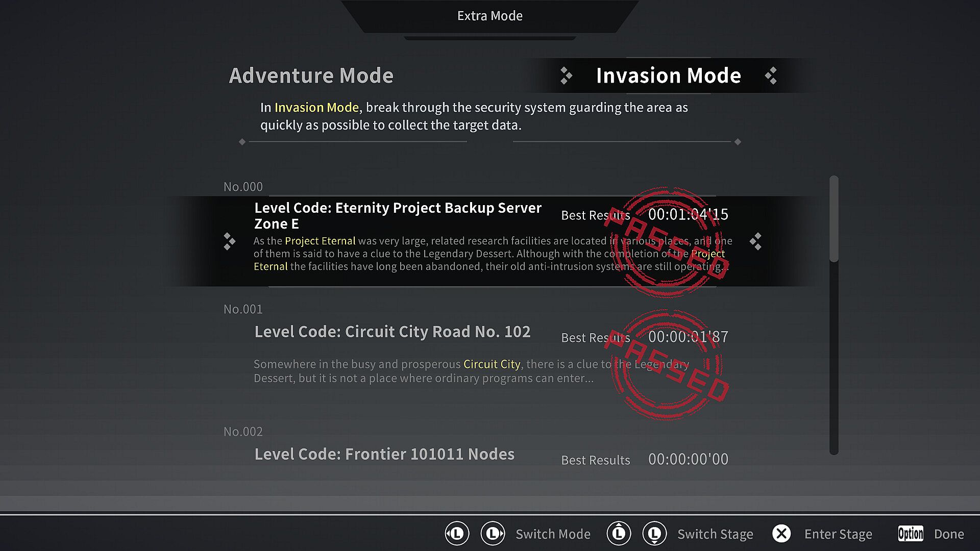
Task: Click the diamond arrow left of Invasion Mode
Action: 566,76
